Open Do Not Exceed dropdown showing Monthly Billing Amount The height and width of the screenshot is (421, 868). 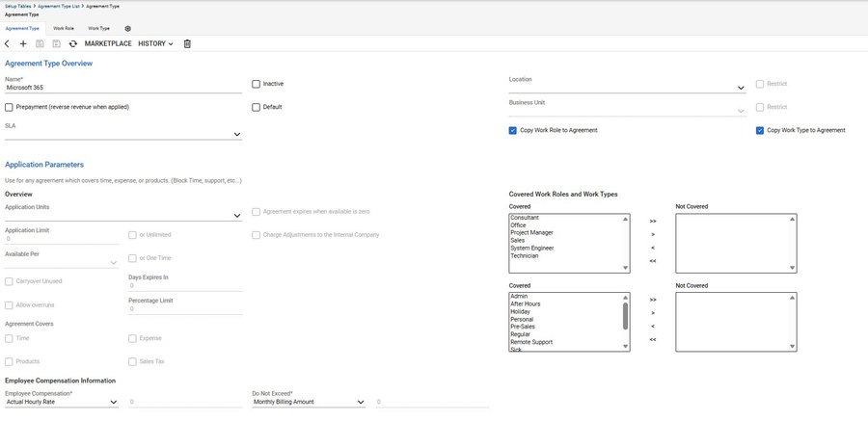(x=309, y=402)
